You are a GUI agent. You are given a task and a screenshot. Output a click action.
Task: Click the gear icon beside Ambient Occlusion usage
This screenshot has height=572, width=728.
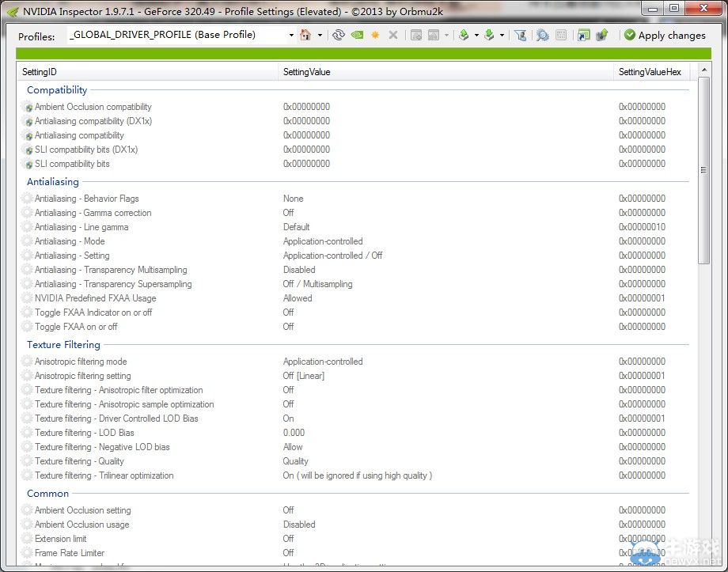click(x=28, y=525)
